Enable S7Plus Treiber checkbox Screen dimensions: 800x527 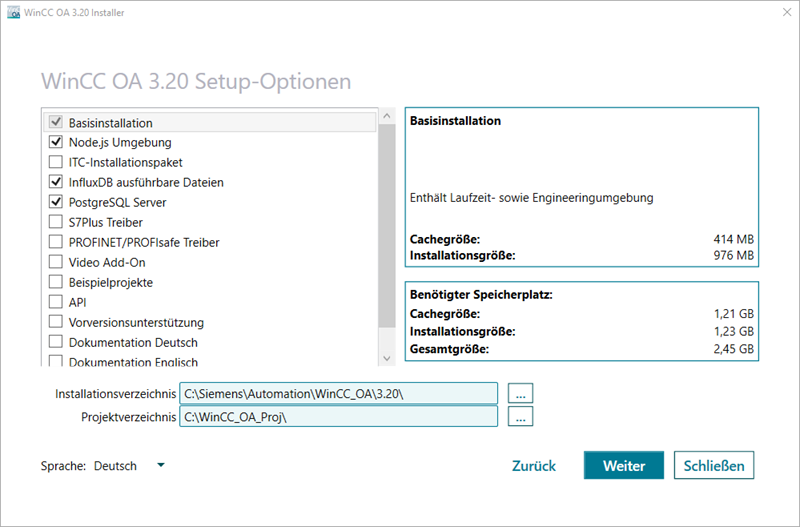pos(56,222)
